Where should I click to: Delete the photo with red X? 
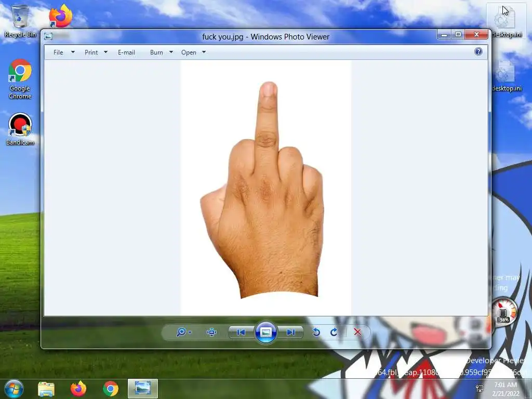[x=357, y=332]
